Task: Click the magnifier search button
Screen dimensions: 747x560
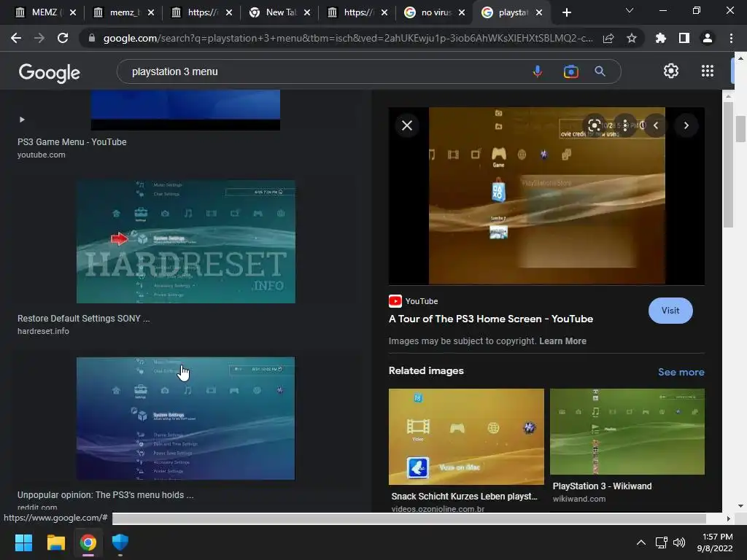Action: (x=600, y=71)
